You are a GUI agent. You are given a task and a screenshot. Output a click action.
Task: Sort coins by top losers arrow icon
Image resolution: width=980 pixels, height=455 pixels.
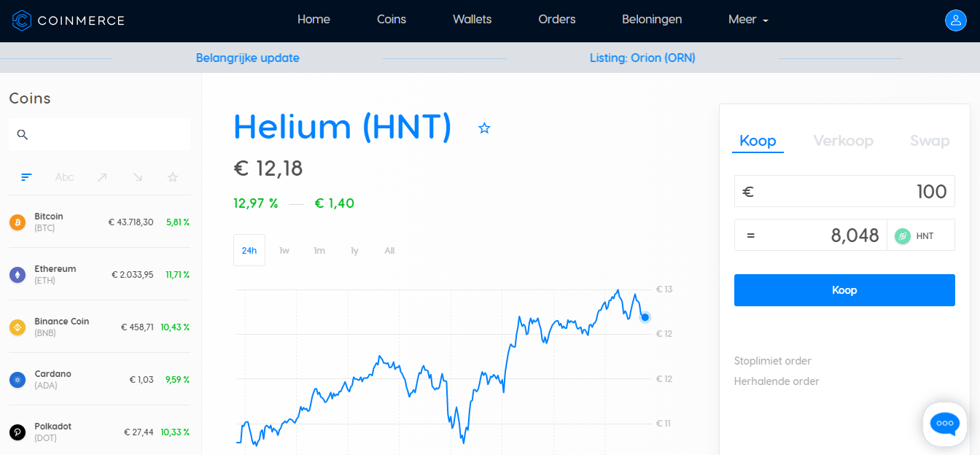coord(137,176)
